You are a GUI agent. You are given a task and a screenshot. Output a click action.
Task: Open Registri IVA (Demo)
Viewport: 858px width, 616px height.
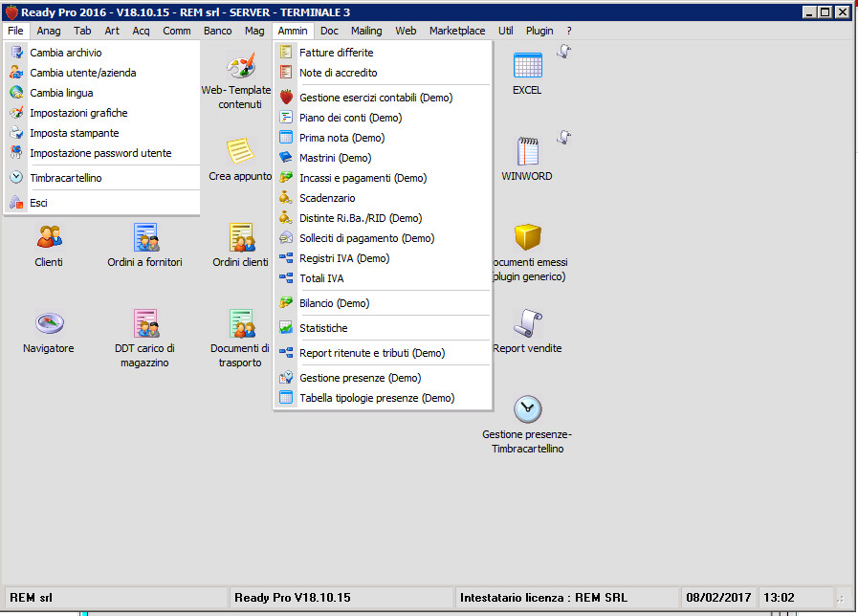(383, 258)
